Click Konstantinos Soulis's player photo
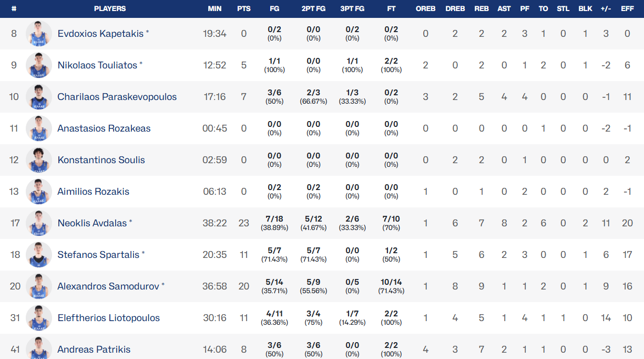 coord(39,160)
